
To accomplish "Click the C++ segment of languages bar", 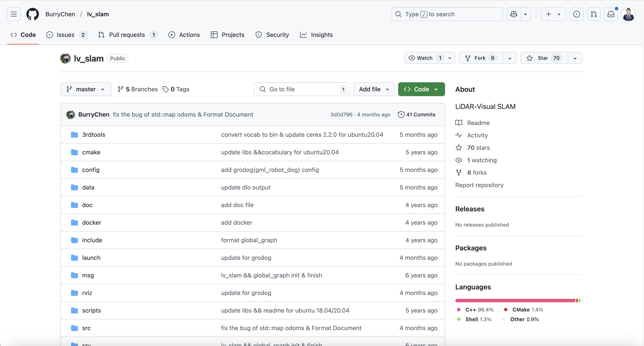I will pyautogui.click(x=515, y=301).
